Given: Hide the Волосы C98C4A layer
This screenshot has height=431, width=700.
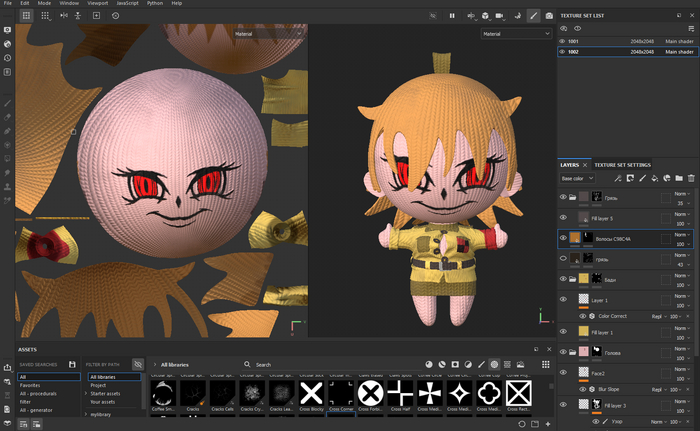Looking at the screenshot, I should coord(563,238).
